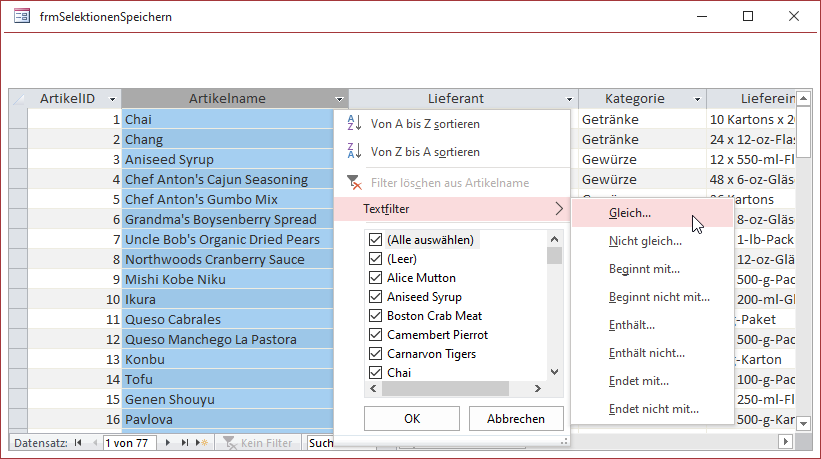Toggle the (Alle auswählen) checkbox
The width and height of the screenshot is (821, 459).
coord(376,240)
